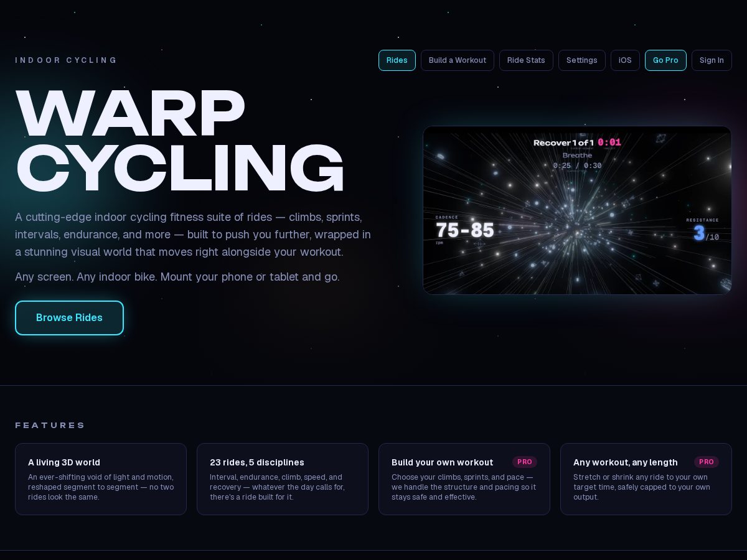The image size is (747, 560).
Task: Click the WARP CYCLING headline
Action: tap(180, 141)
